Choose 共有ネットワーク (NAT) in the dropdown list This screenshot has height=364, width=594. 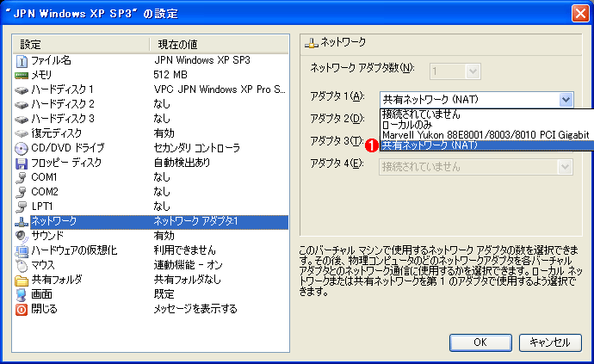pos(486,145)
